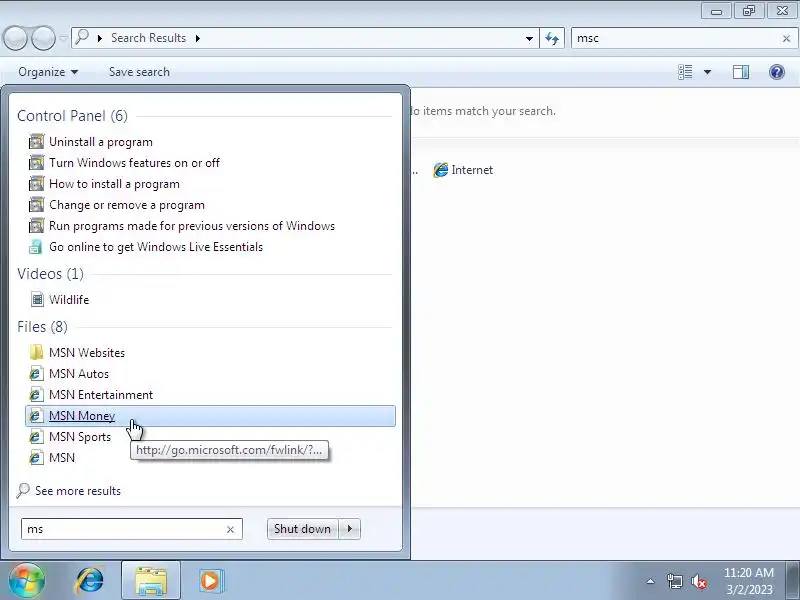
Task: Click the forward navigation button
Action: (x=43, y=38)
